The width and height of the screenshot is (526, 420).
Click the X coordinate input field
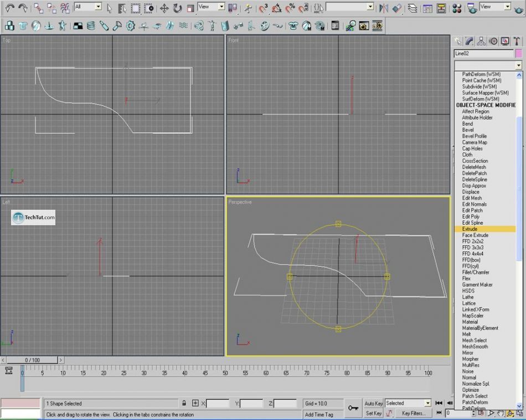tap(218, 403)
